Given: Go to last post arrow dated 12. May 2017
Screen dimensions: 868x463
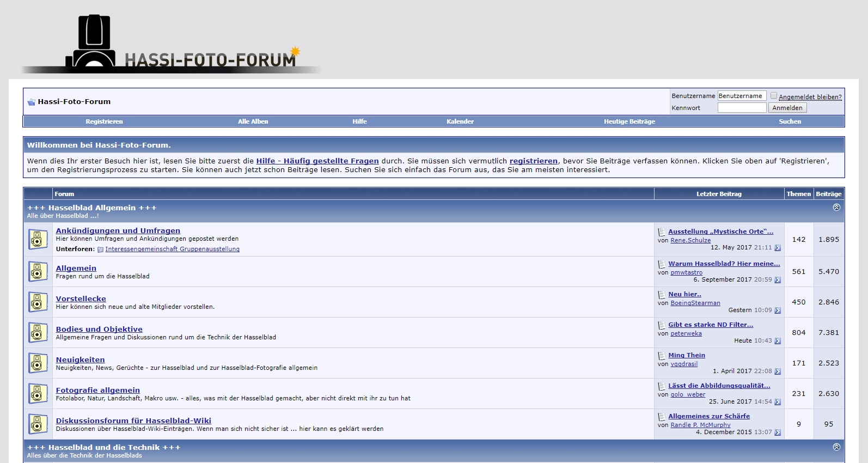Looking at the screenshot, I should tap(778, 248).
